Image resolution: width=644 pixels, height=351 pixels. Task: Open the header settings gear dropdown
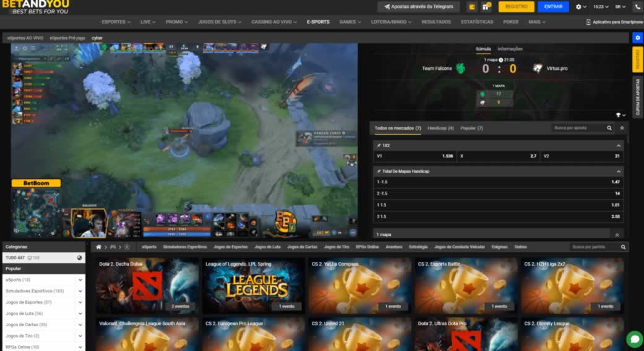tap(581, 7)
